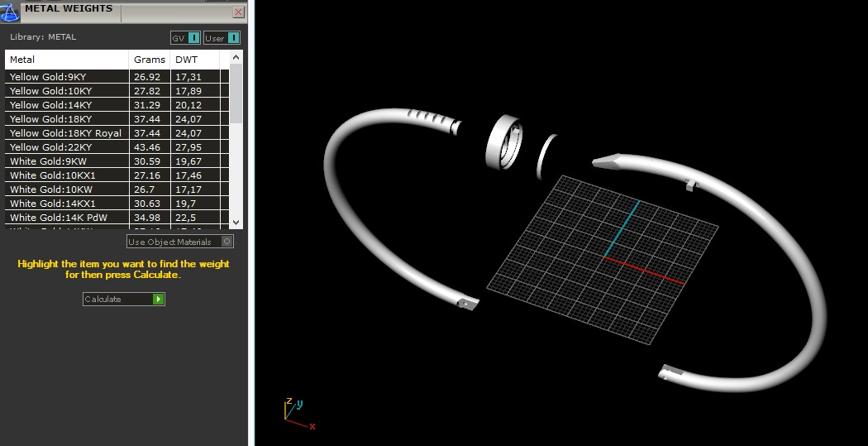Screen dimensions: 868x446
Task: Select the Yellow Gold:10KY row
Action: pos(117,91)
